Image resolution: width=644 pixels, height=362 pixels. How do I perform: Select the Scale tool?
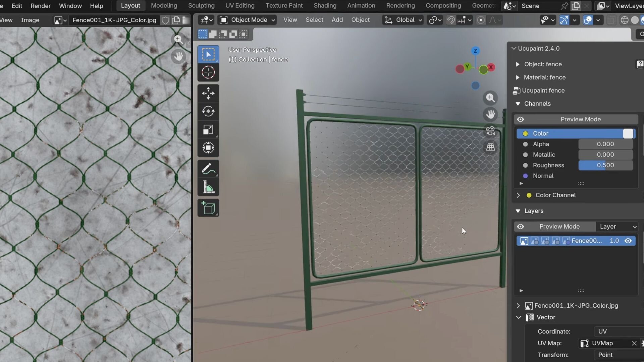click(x=208, y=130)
